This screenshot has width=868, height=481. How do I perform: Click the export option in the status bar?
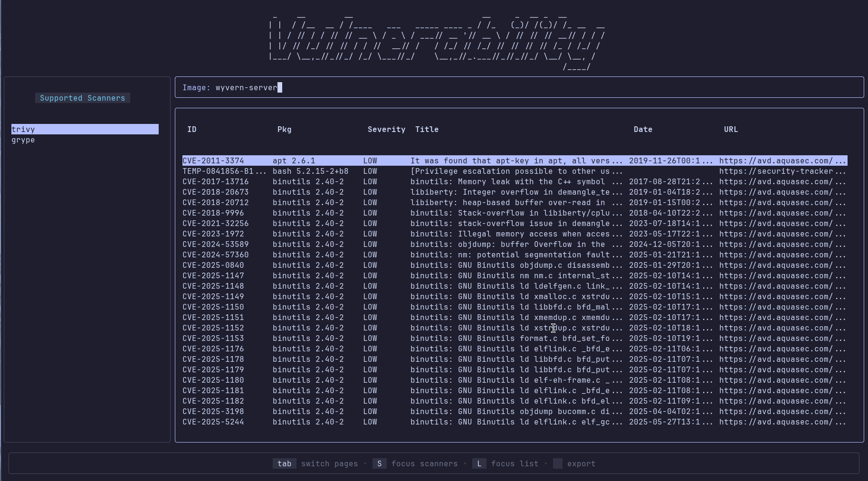pyautogui.click(x=574, y=463)
